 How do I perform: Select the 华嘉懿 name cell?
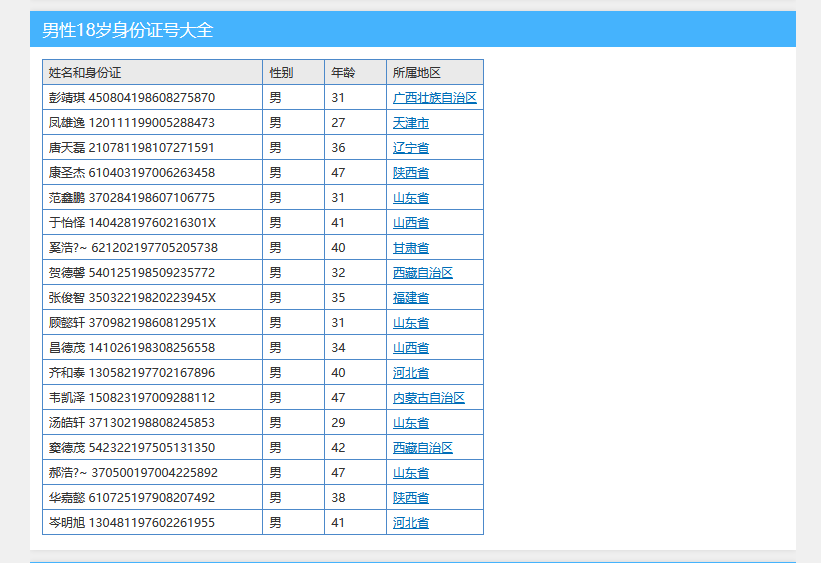tap(152, 498)
